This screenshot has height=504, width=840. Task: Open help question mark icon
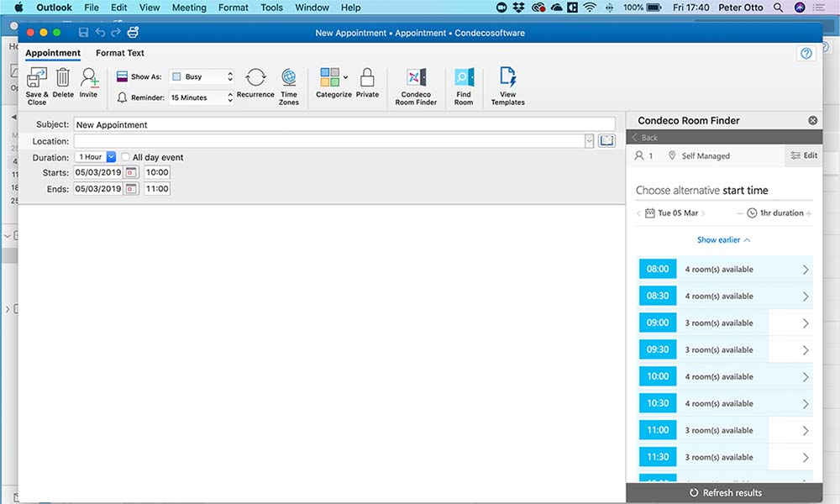coord(806,53)
